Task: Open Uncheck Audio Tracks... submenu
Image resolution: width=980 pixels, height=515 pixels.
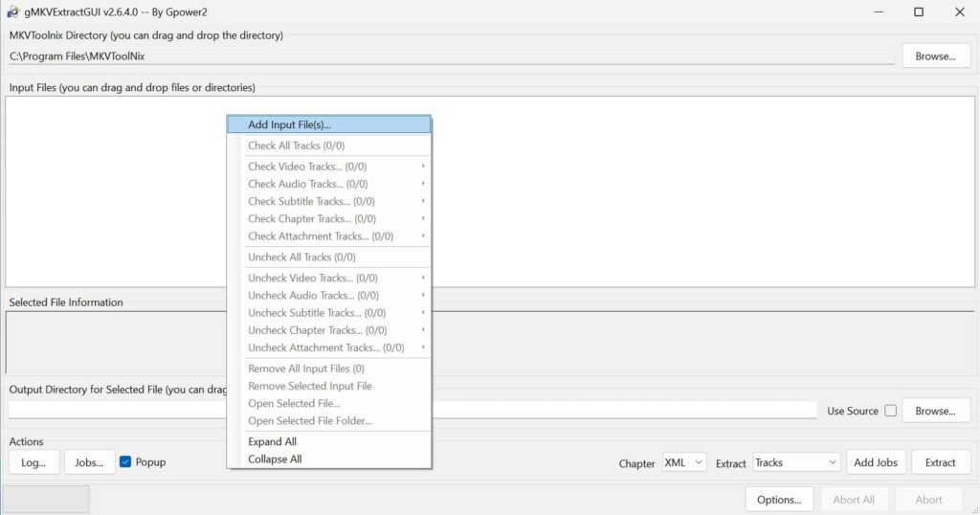Action: coord(329,295)
